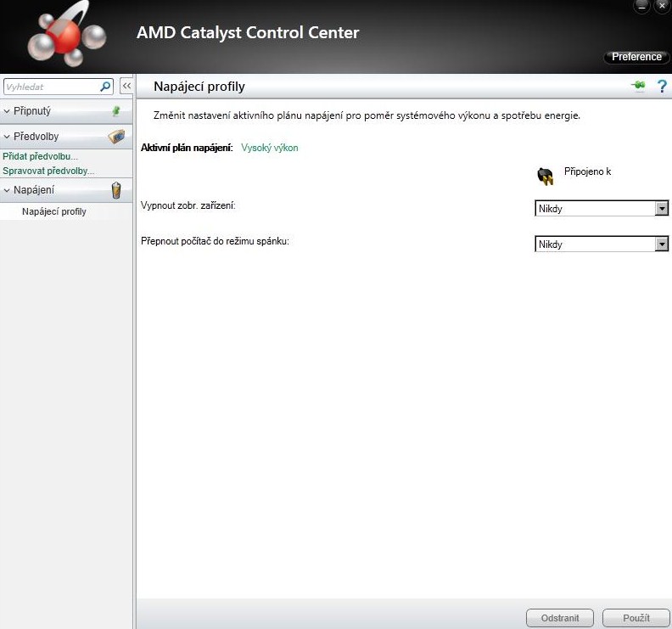The width and height of the screenshot is (672, 629).
Task: Click the Aktivní plán napájení label
Action: click(187, 148)
